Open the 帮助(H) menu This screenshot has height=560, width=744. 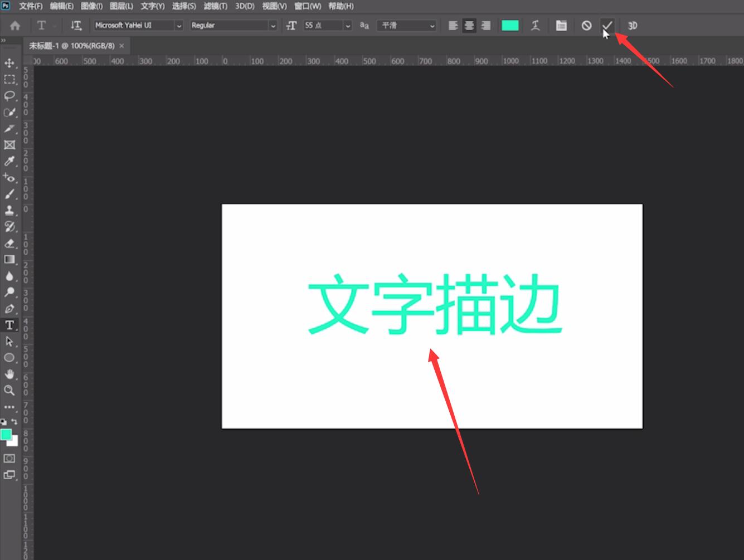[341, 6]
